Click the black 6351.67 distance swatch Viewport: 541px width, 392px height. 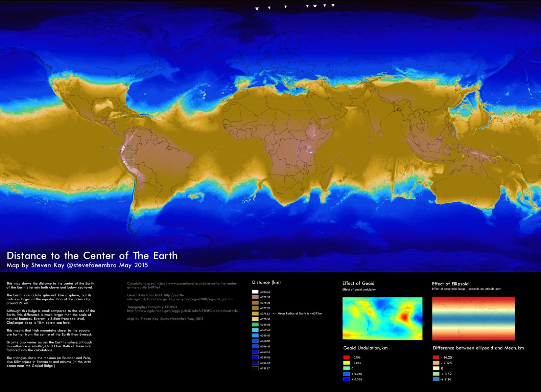pos(255,368)
